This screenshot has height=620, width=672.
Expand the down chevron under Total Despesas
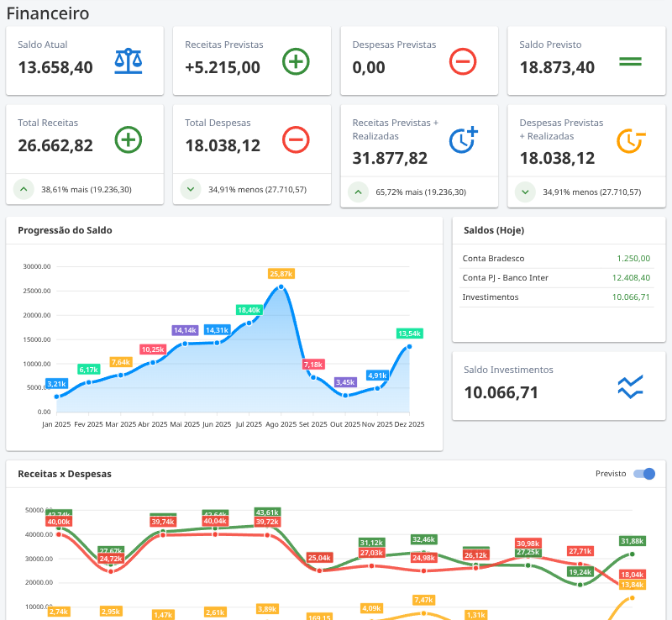tap(191, 189)
